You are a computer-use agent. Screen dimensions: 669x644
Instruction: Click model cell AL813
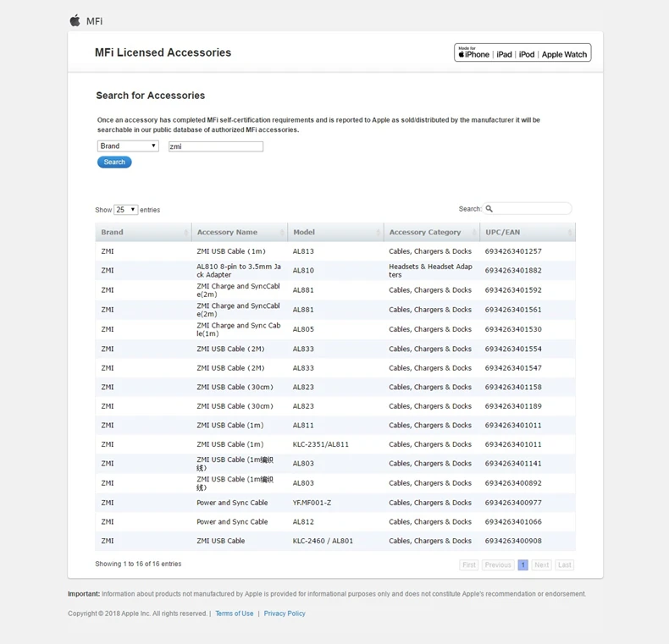(303, 251)
